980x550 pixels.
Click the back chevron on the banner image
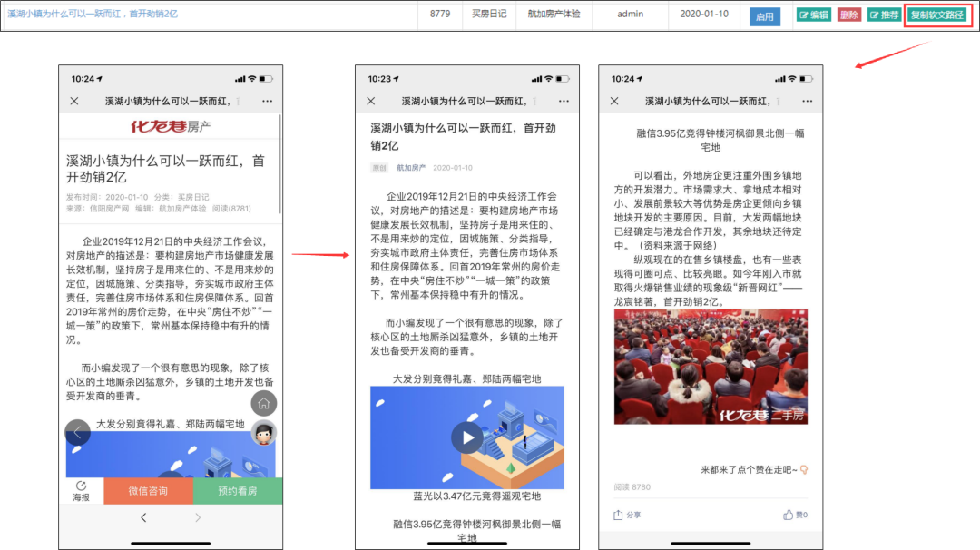tap(76, 432)
